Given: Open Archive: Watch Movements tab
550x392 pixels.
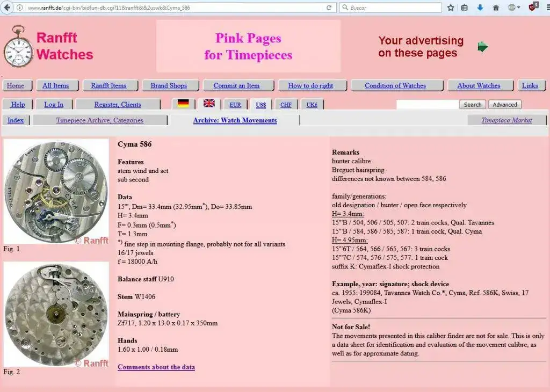Looking at the screenshot, I should point(235,120).
